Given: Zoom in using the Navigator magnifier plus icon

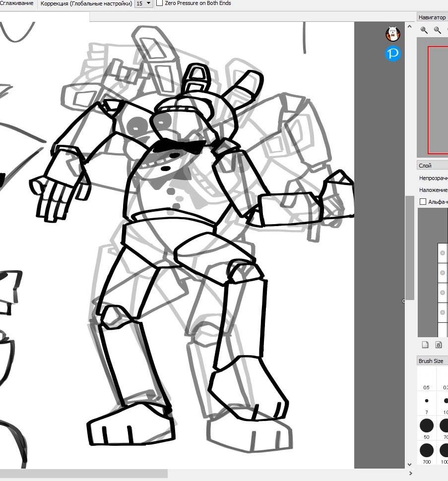Looking at the screenshot, I should (424, 30).
